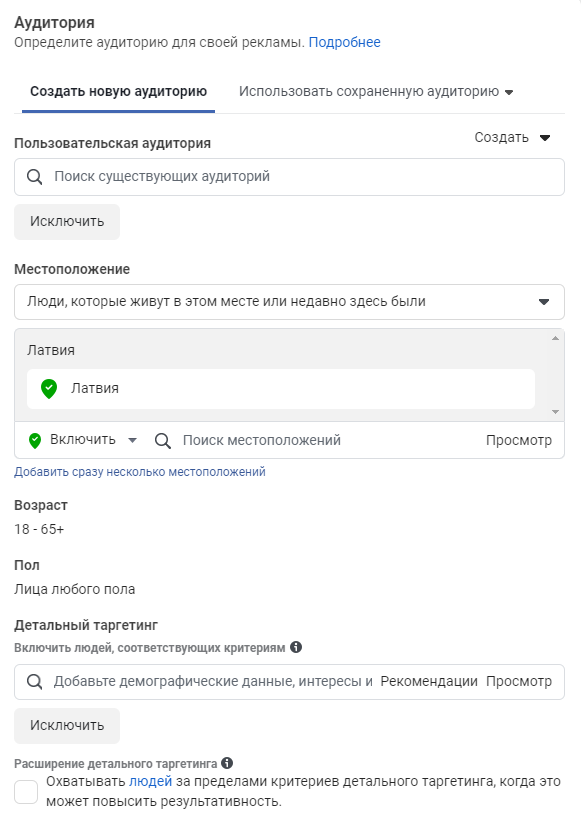Viewport: 581px width, 818px height.
Task: Click the scroll up arrow in location list
Action: click(555, 339)
